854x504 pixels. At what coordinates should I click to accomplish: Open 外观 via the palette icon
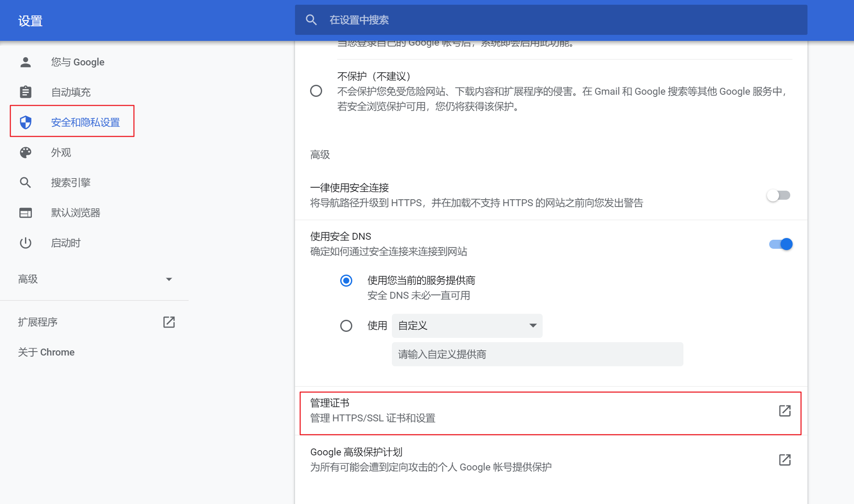(25, 152)
